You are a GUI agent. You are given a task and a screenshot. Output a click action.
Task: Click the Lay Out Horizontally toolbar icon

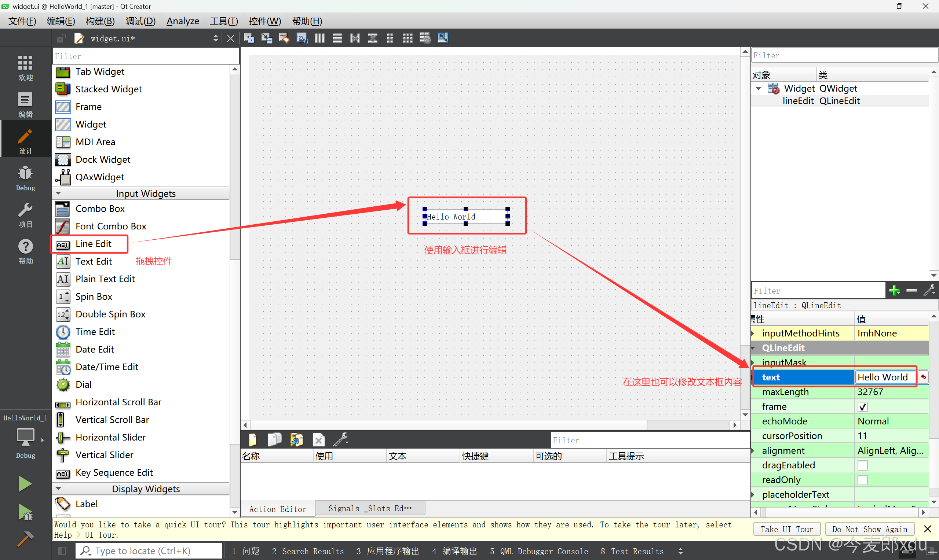(x=320, y=38)
